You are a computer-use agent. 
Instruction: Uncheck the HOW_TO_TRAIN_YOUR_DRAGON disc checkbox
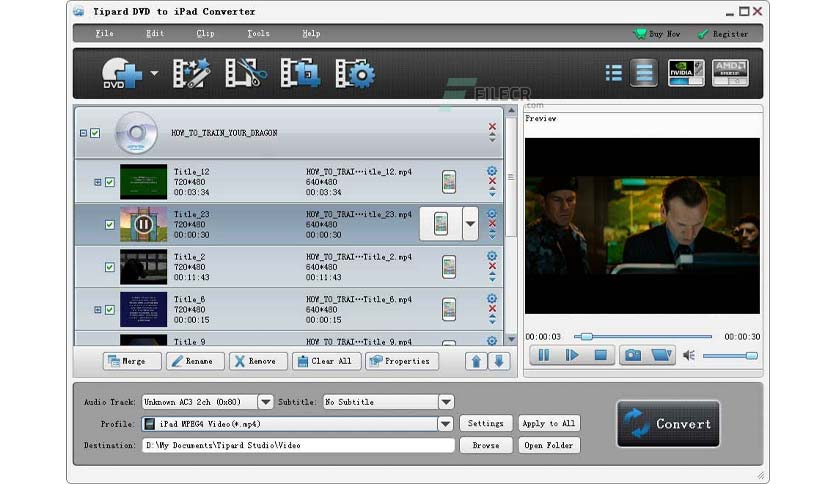[x=95, y=133]
